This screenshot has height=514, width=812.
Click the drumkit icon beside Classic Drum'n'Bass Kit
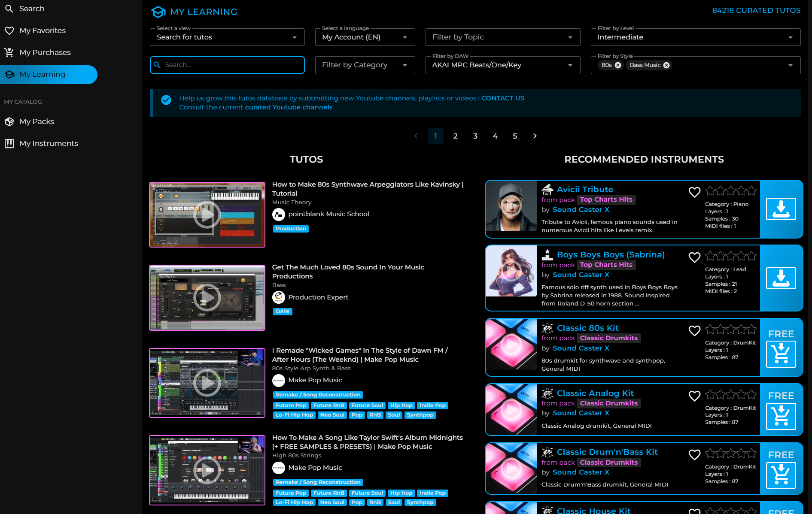(x=547, y=452)
